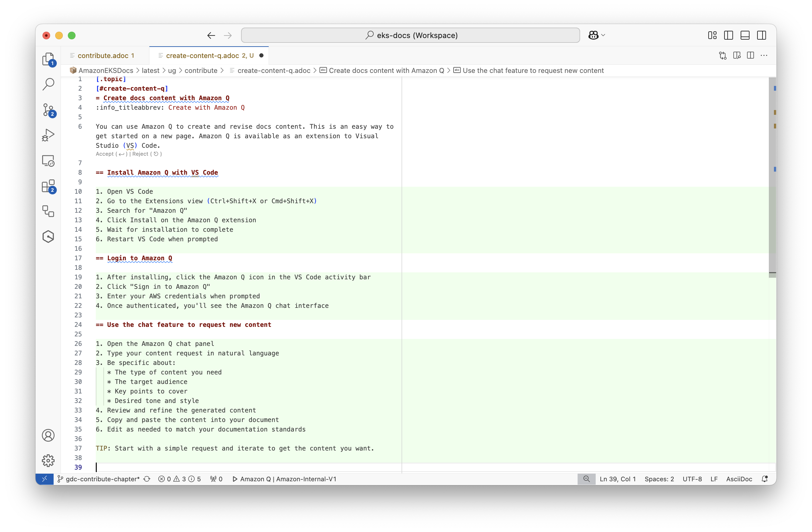This screenshot has height=532, width=812.
Task: Open the Run and Debug view
Action: tap(49, 135)
